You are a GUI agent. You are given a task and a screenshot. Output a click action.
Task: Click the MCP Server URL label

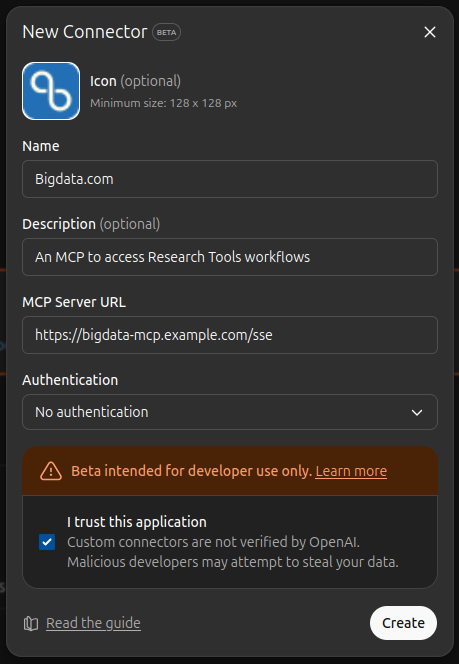click(x=74, y=302)
